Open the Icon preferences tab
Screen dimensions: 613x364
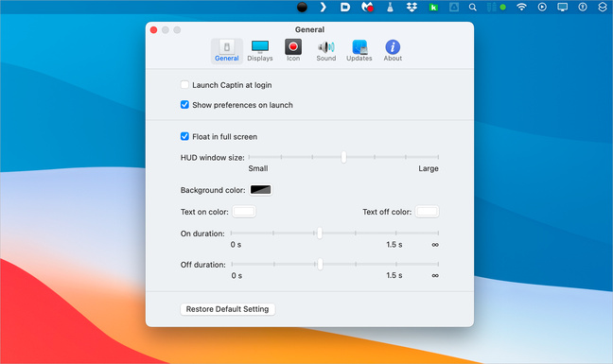point(293,51)
